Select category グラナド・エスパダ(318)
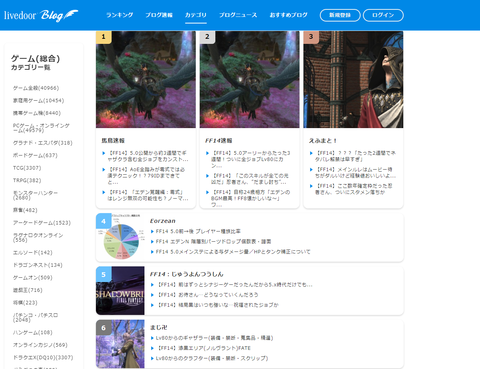 tap(43, 143)
